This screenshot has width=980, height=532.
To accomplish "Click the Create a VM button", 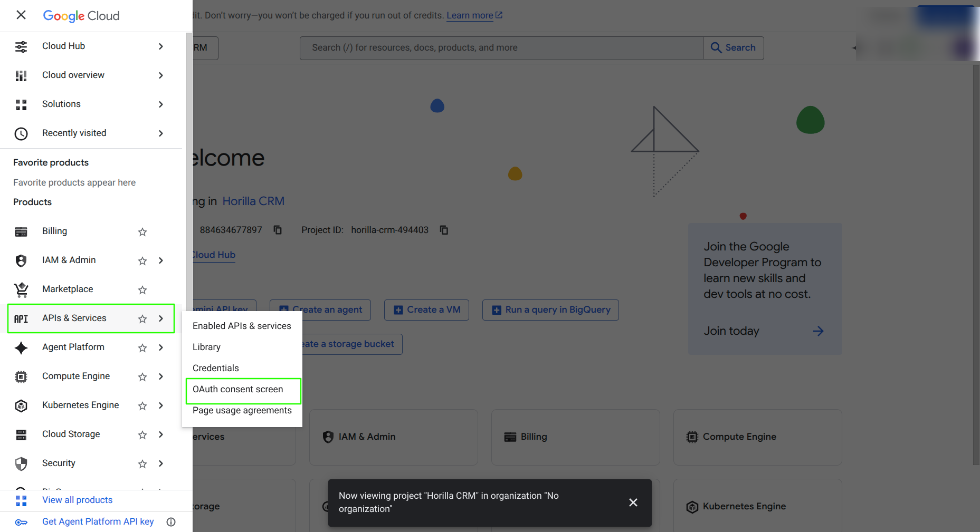I will point(426,309).
